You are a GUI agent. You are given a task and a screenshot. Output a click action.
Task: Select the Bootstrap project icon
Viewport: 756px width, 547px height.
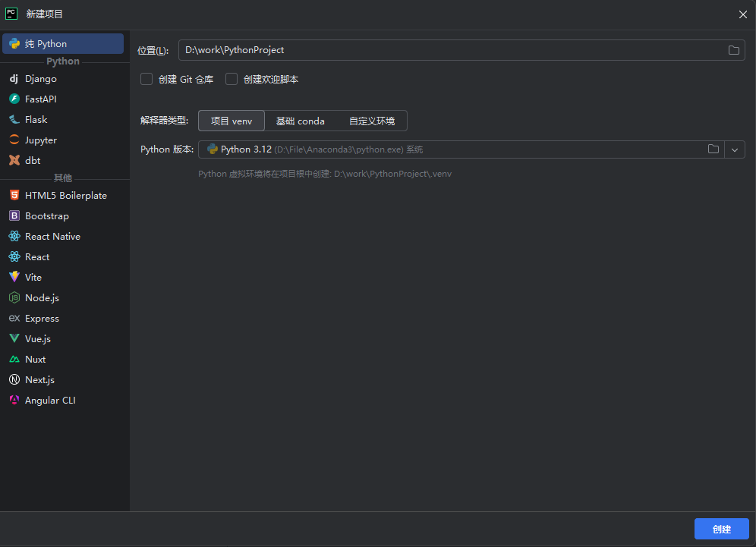pyautogui.click(x=14, y=216)
